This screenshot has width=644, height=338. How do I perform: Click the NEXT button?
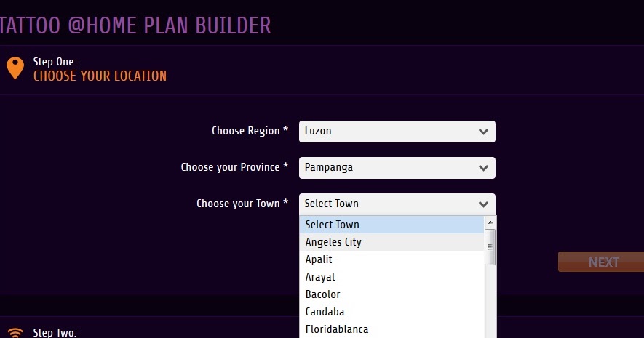click(601, 262)
